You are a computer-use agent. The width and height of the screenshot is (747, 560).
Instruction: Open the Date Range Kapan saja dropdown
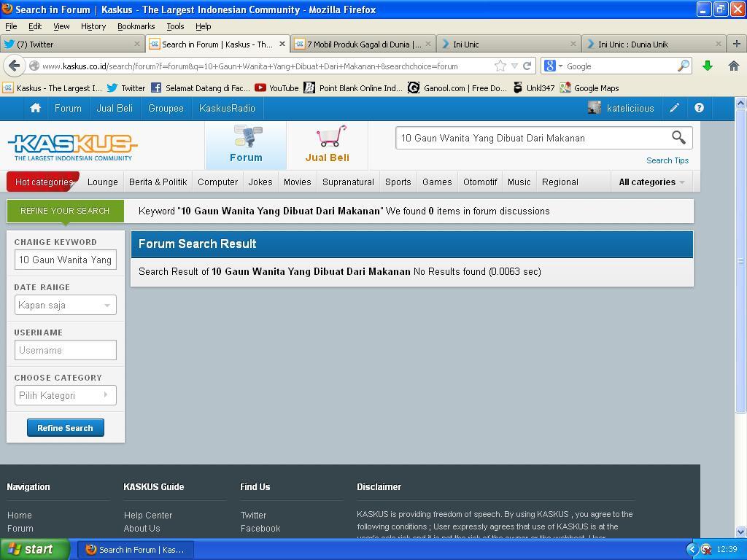tap(65, 305)
